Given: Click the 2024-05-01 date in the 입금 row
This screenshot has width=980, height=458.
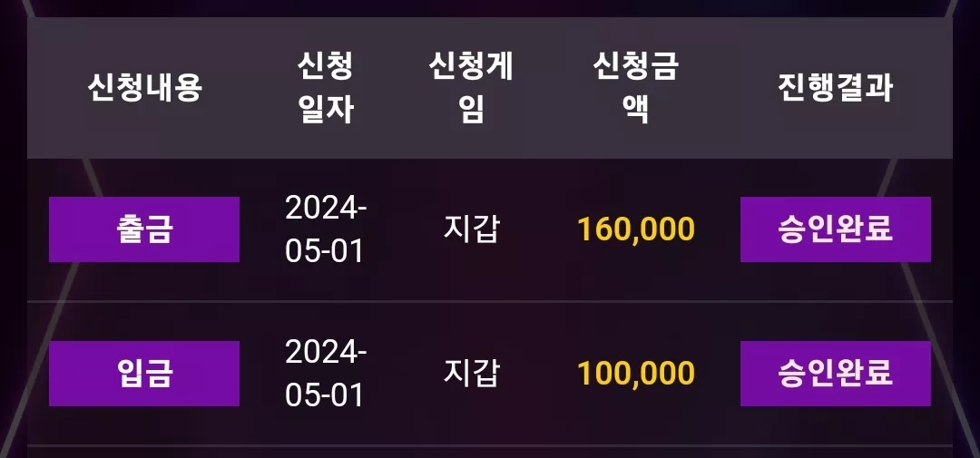Looking at the screenshot, I should click(326, 374).
